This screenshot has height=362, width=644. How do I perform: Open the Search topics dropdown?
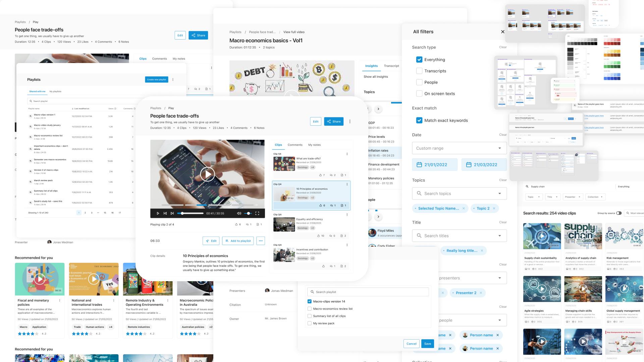[x=460, y=193]
